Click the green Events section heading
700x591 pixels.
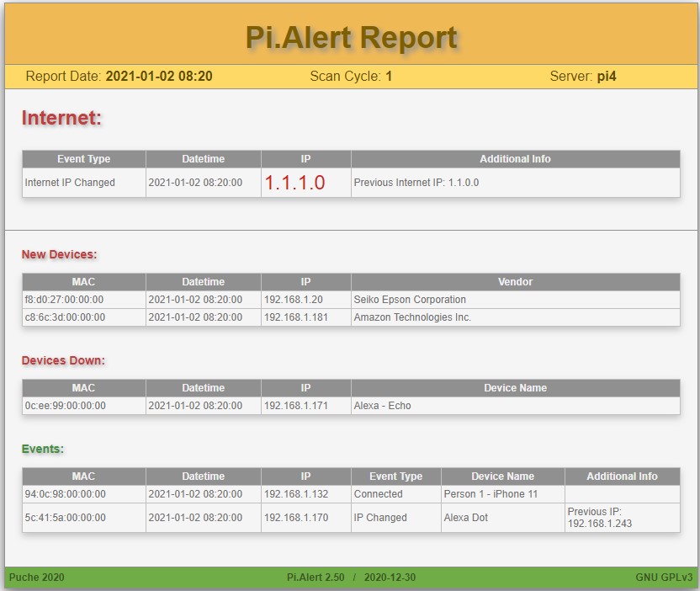[42, 449]
